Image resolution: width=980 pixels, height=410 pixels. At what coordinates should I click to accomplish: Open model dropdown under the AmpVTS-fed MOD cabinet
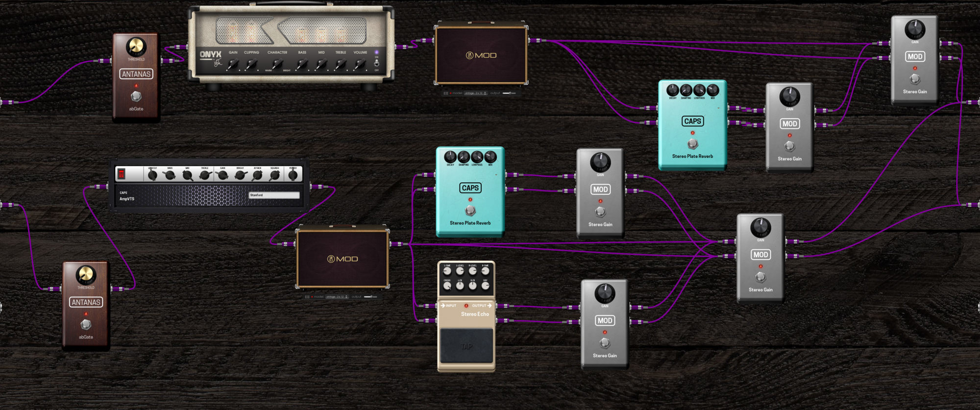click(x=337, y=297)
